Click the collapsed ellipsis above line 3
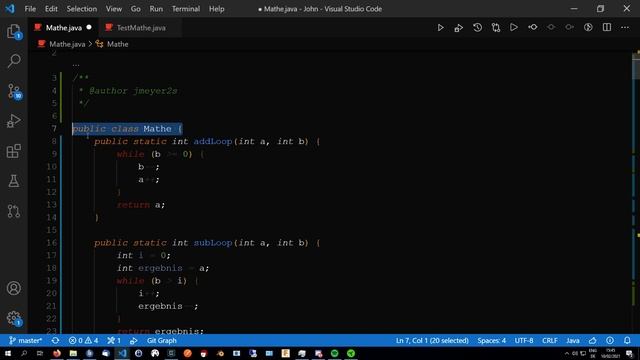Image resolution: width=640 pixels, height=360 pixels. coord(76,64)
